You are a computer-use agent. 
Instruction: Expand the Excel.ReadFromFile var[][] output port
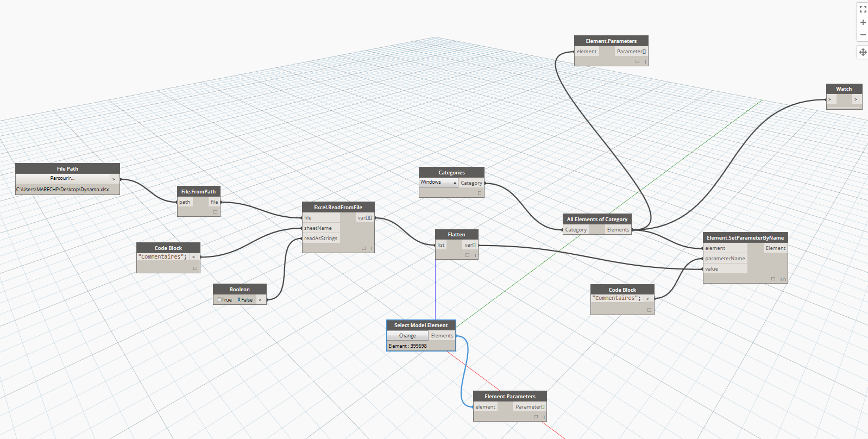[365, 218]
